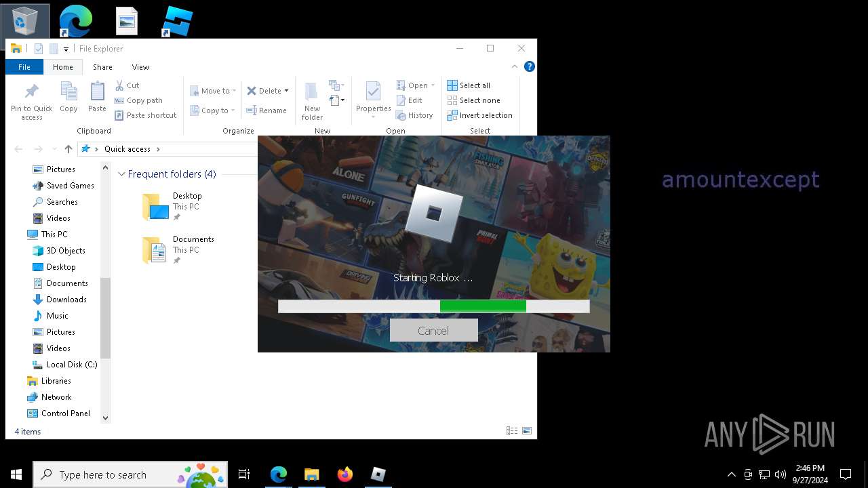Click Invert selection in the ribbon

tap(479, 115)
